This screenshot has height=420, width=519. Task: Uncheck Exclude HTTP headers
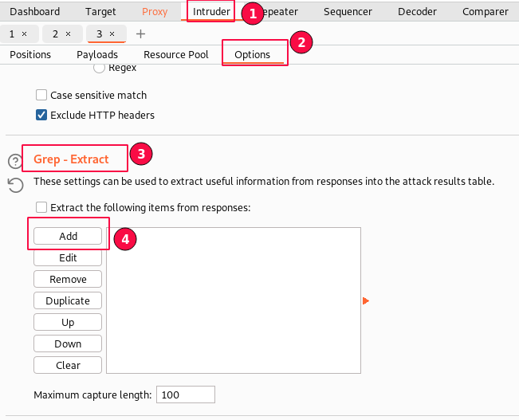(41, 115)
